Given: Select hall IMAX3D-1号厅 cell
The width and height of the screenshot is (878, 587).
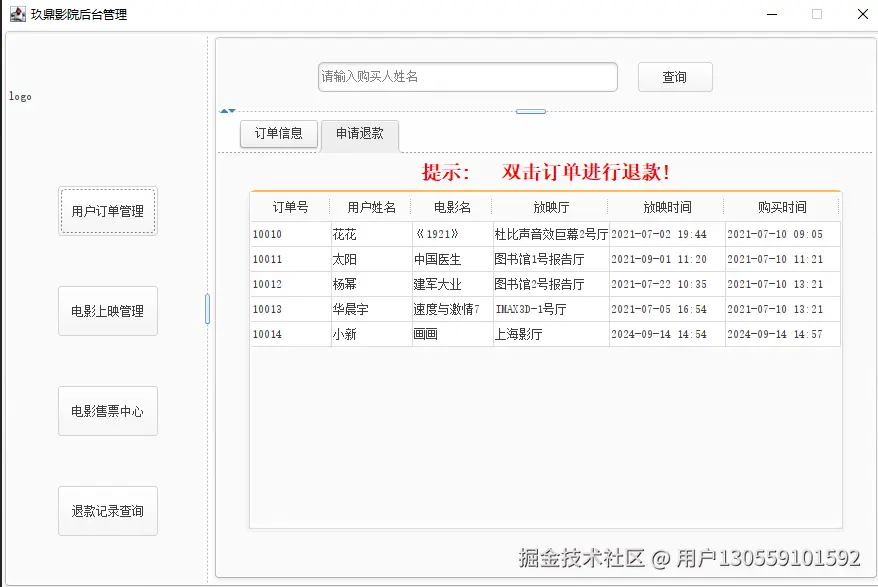Looking at the screenshot, I should (x=551, y=309).
